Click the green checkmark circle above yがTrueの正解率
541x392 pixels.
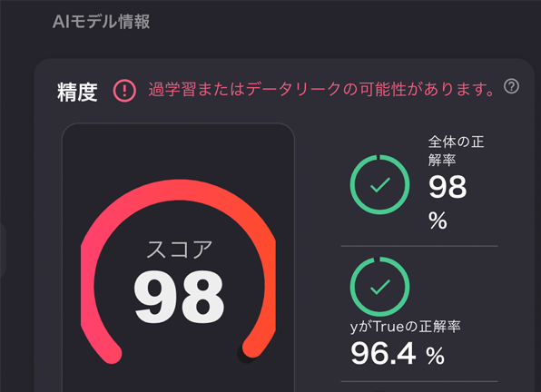[x=379, y=287]
